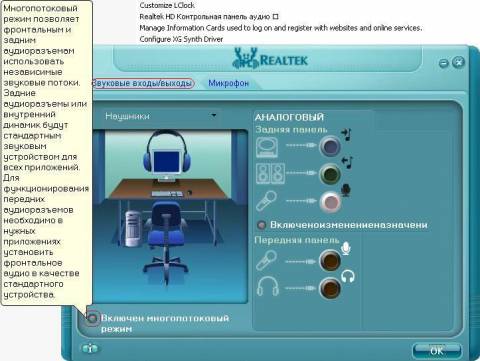Toggle the jack reassignment enabled option
This screenshot has height=361, width=480.
pos(261,225)
